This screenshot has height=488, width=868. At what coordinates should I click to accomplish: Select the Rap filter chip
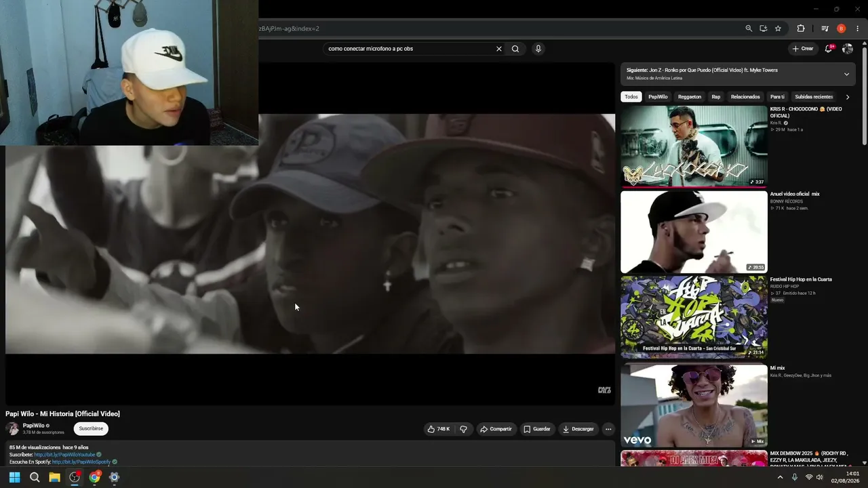pos(716,97)
